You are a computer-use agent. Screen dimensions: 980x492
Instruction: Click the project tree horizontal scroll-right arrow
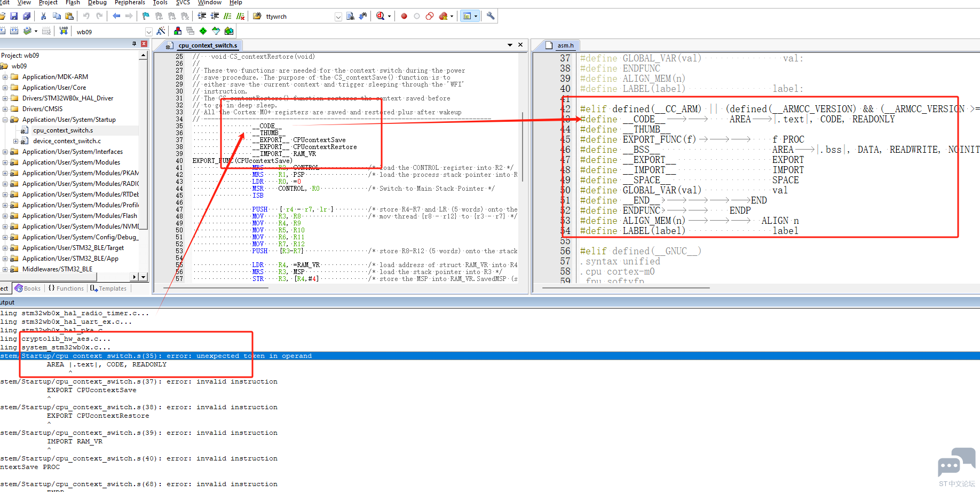coord(134,277)
